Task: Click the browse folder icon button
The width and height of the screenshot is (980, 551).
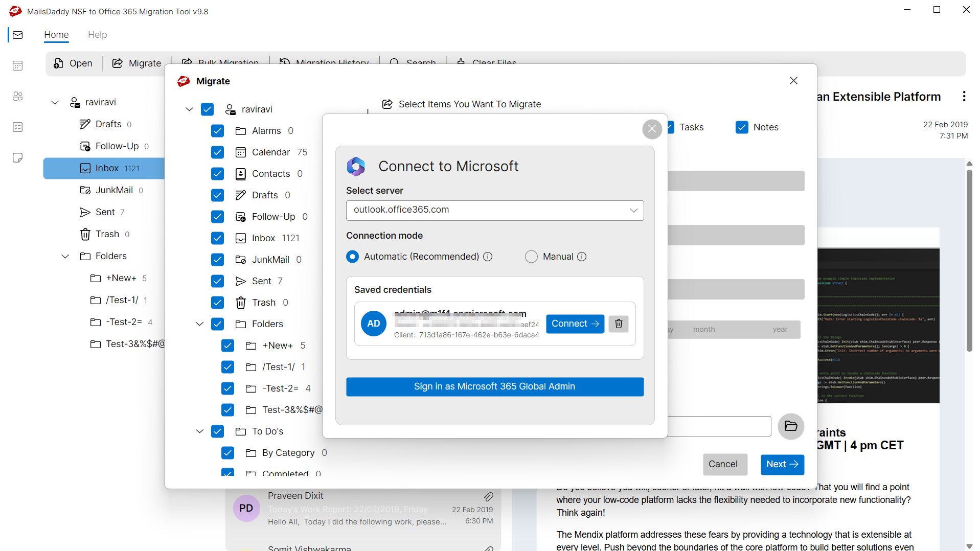Action: click(x=791, y=426)
